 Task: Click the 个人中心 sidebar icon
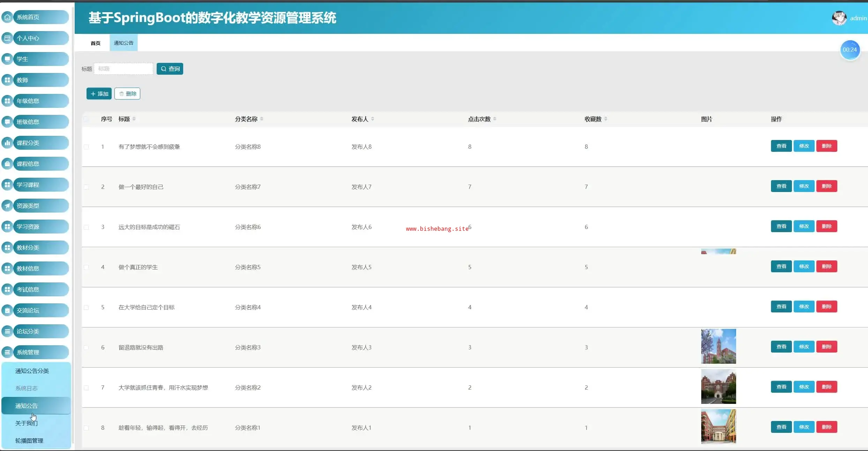pyautogui.click(x=7, y=38)
